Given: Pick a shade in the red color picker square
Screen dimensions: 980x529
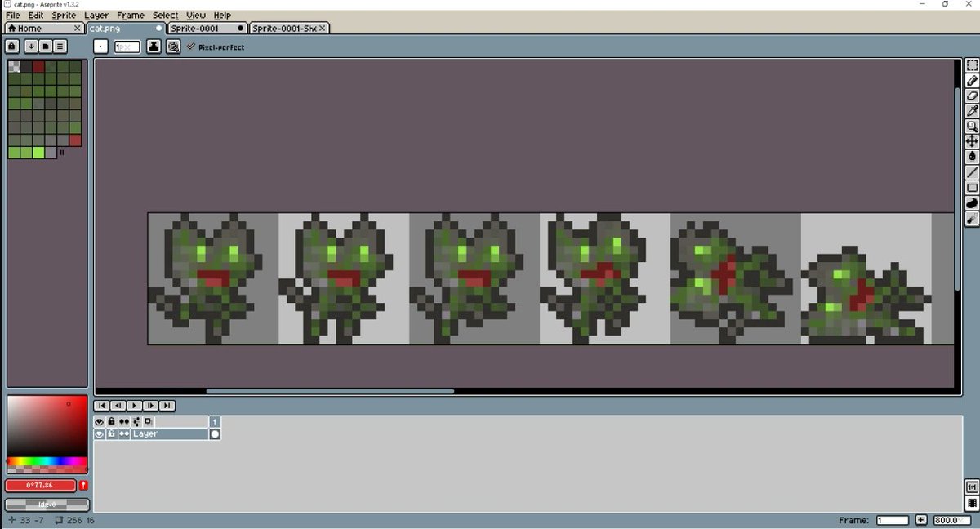Looking at the screenshot, I should [x=47, y=426].
